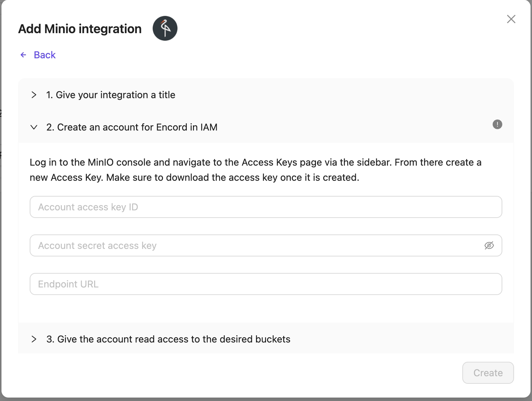532x401 pixels.
Task: Expand step 1 chevron for integration title
Action: (x=34, y=95)
